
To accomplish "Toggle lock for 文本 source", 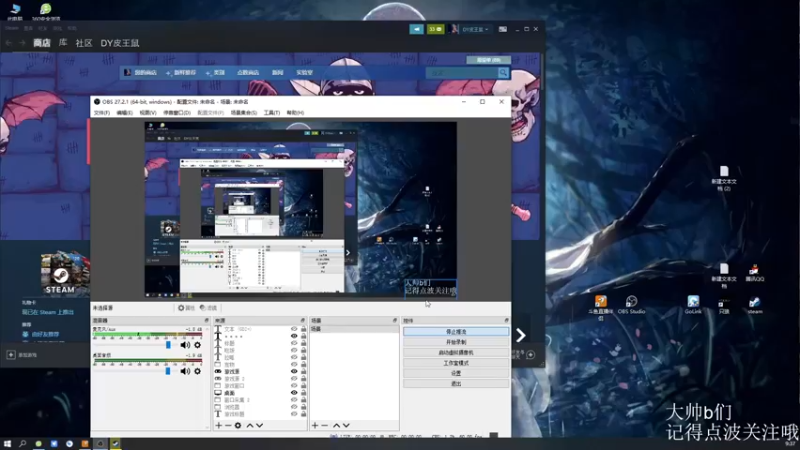I will (304, 329).
